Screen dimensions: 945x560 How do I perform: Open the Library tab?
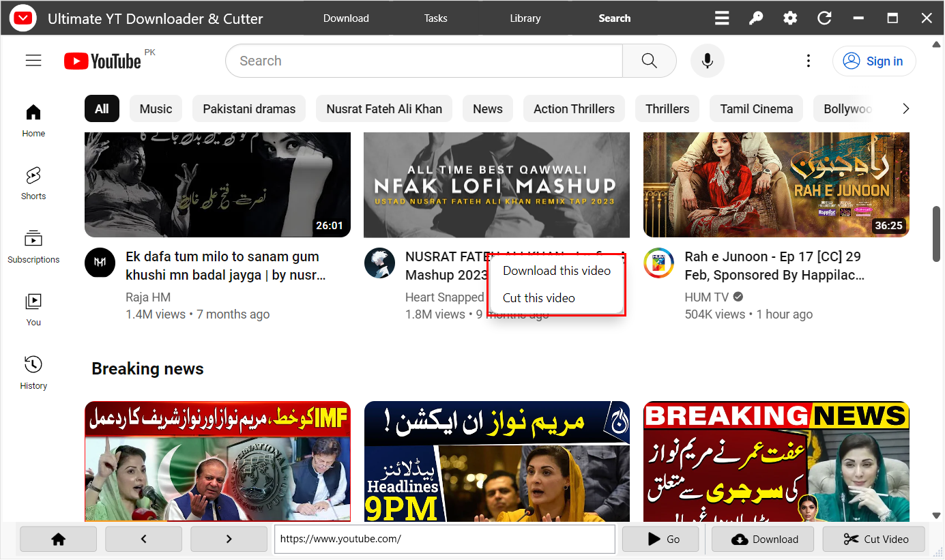[525, 18]
